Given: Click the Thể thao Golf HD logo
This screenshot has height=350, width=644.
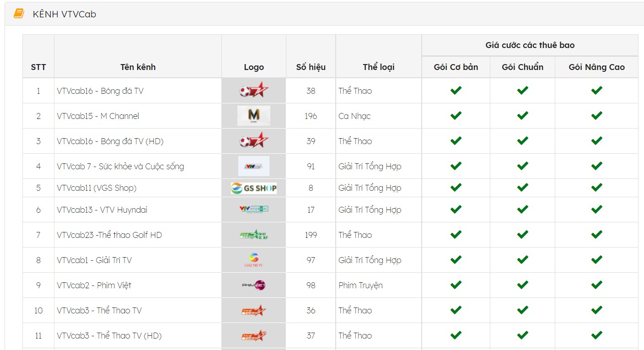Looking at the screenshot, I should tap(254, 235).
